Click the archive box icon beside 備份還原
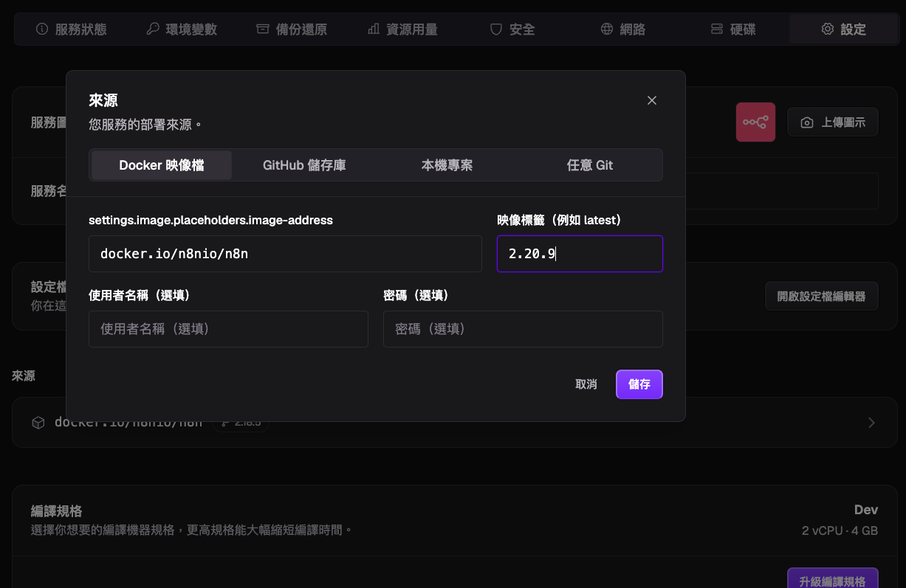This screenshot has width=906, height=588. [x=263, y=30]
